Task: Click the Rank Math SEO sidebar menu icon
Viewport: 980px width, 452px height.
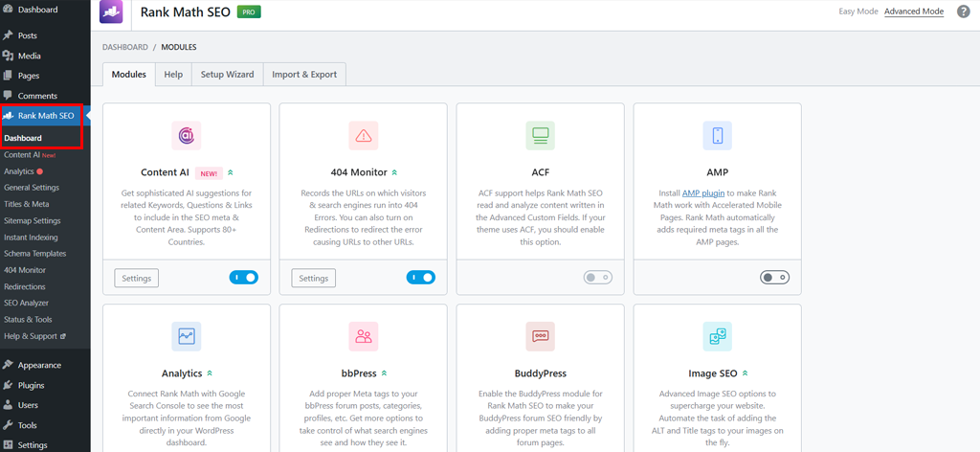Action: pos(8,116)
